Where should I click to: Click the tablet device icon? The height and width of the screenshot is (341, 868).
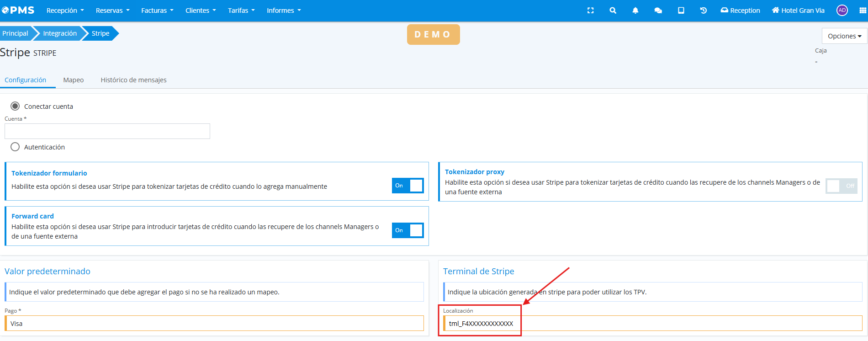pos(681,11)
